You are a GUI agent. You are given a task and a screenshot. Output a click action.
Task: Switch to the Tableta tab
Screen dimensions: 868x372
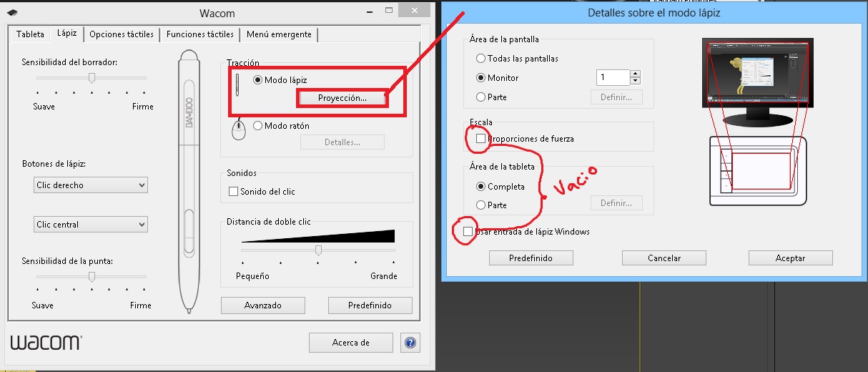tap(30, 34)
